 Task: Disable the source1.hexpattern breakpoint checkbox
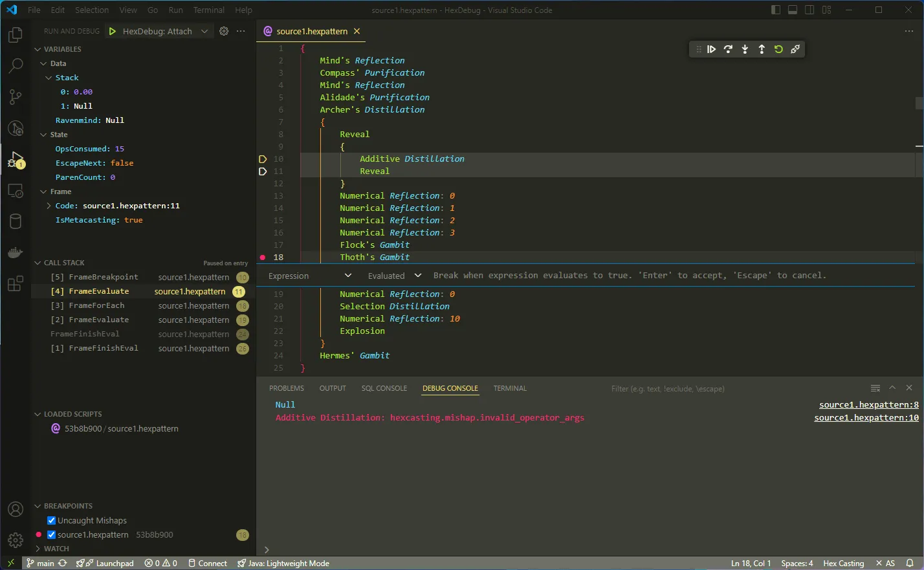pyautogui.click(x=50, y=534)
